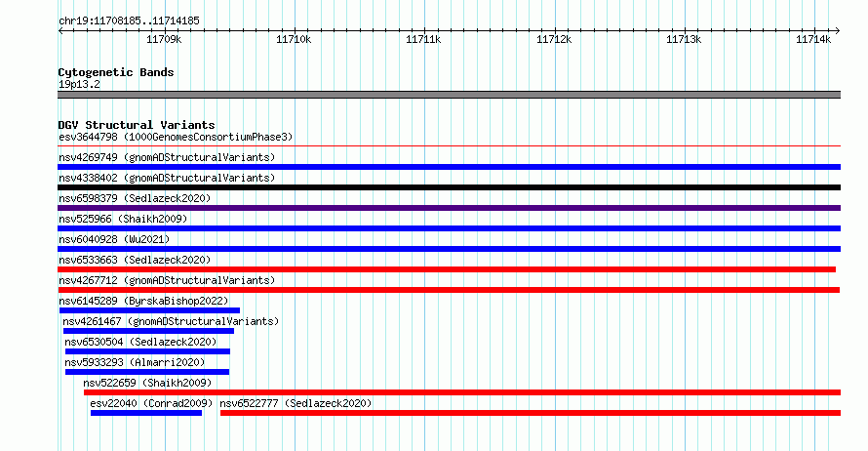Viewport: 868px width, 451px height.
Task: Click the blue bar for nsv525966
Action: (x=449, y=228)
